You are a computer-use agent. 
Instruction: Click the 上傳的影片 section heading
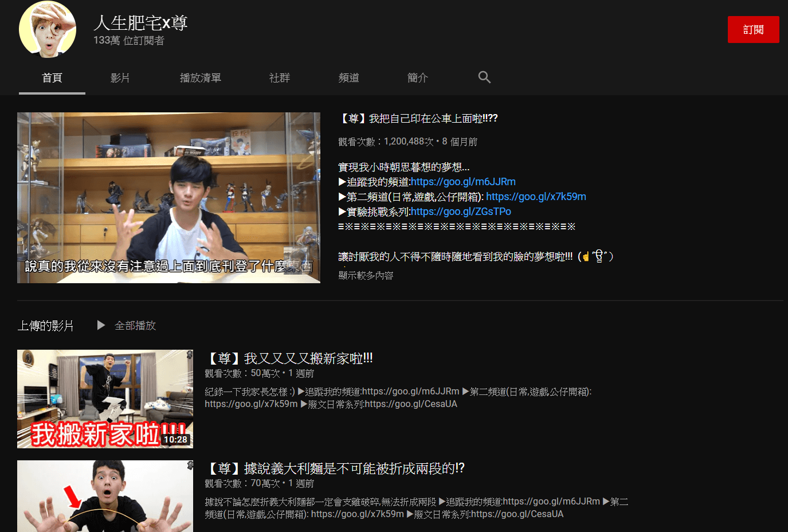pyautogui.click(x=46, y=326)
